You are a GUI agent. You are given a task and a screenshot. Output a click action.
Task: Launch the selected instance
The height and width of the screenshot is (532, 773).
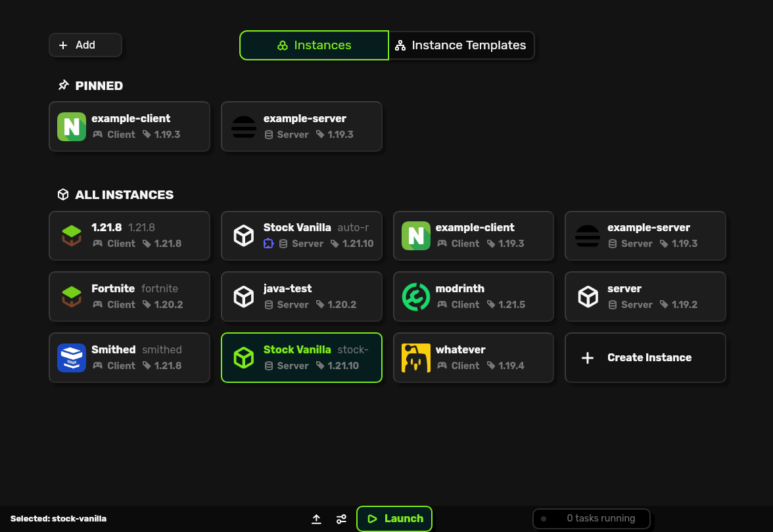coord(394,519)
